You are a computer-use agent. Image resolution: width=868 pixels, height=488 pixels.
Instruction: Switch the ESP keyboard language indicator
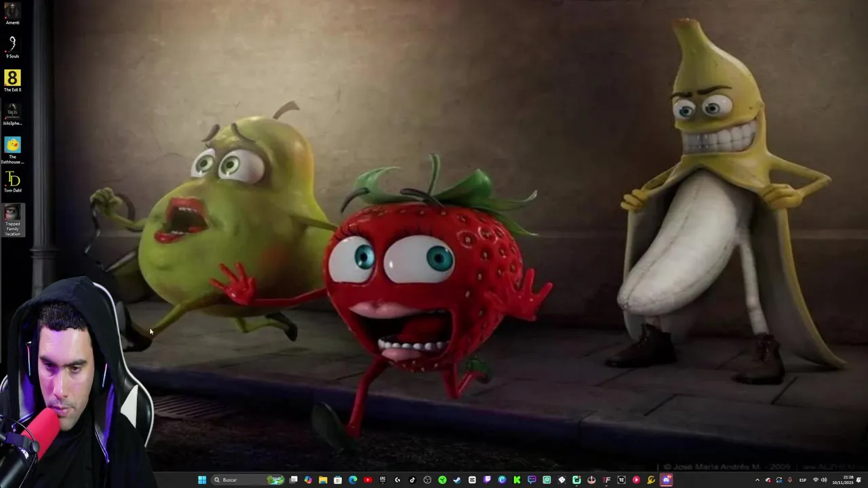pyautogui.click(x=803, y=480)
